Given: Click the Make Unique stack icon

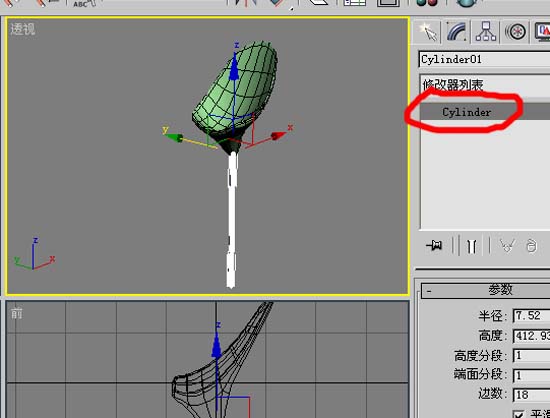Looking at the screenshot, I should [x=507, y=246].
